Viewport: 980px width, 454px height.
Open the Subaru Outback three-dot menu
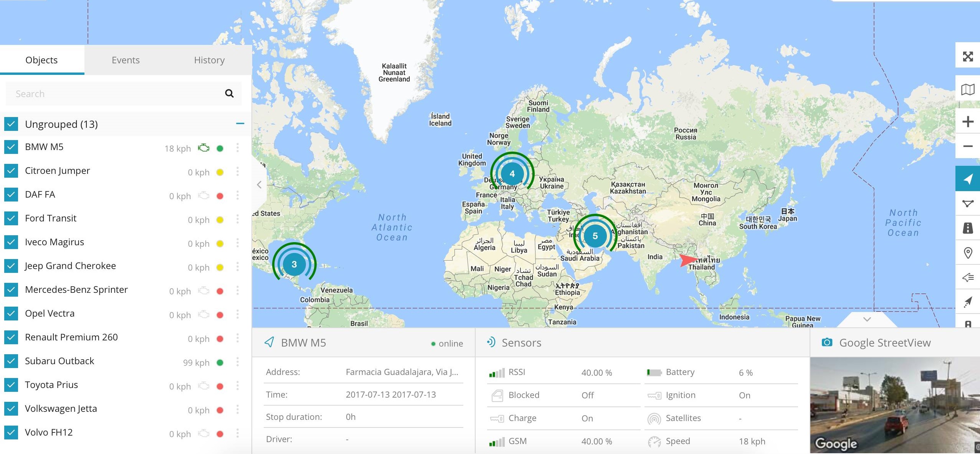click(x=238, y=362)
